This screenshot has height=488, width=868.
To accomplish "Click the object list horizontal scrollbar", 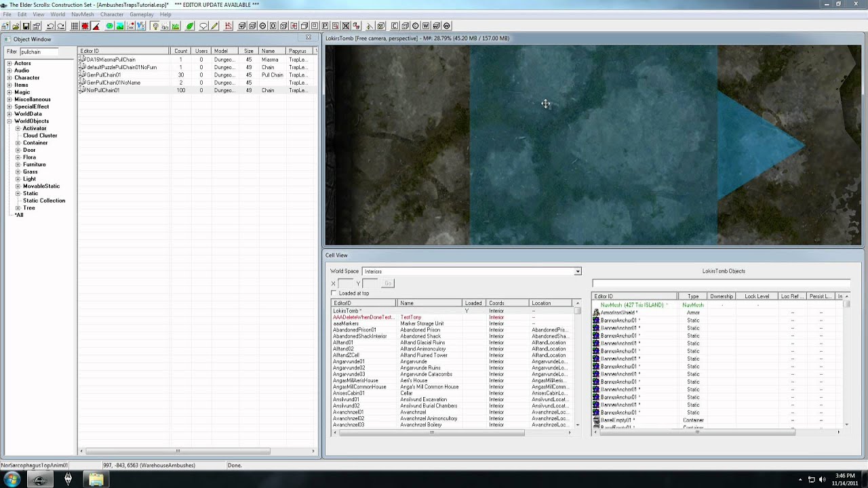I will pos(178,451).
